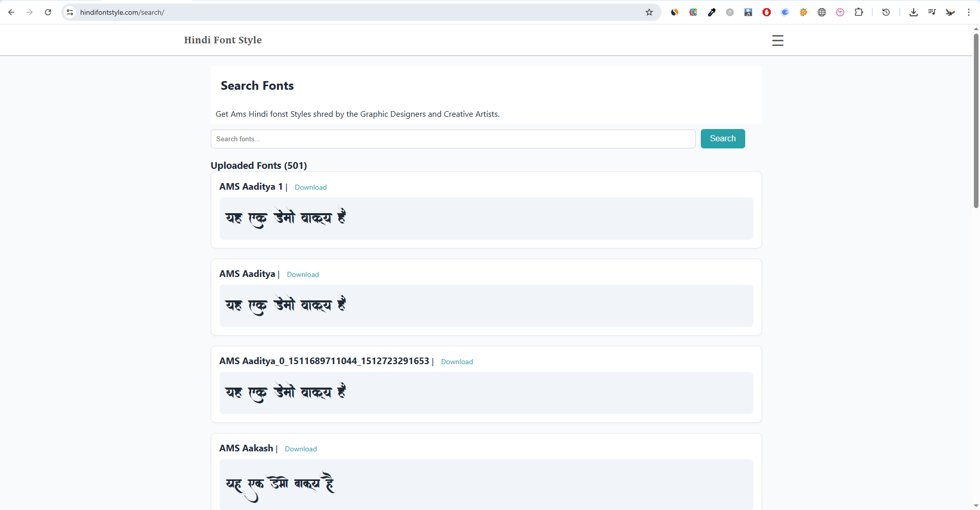Screen dimensions: 980x510
Task: Open the colorful cross extension icon
Action: pos(693,12)
